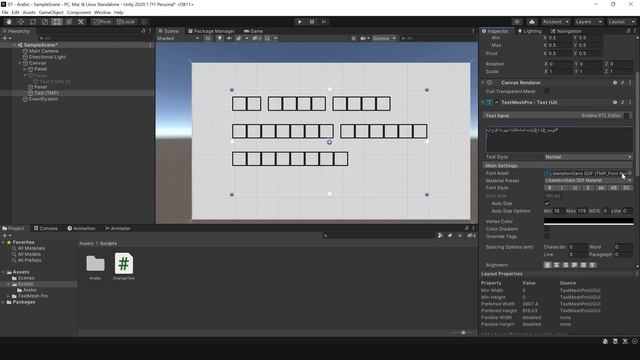This screenshot has height=360, width=640.
Task: Toggle Cull Transparent Mesh checkbox
Action: (x=547, y=91)
